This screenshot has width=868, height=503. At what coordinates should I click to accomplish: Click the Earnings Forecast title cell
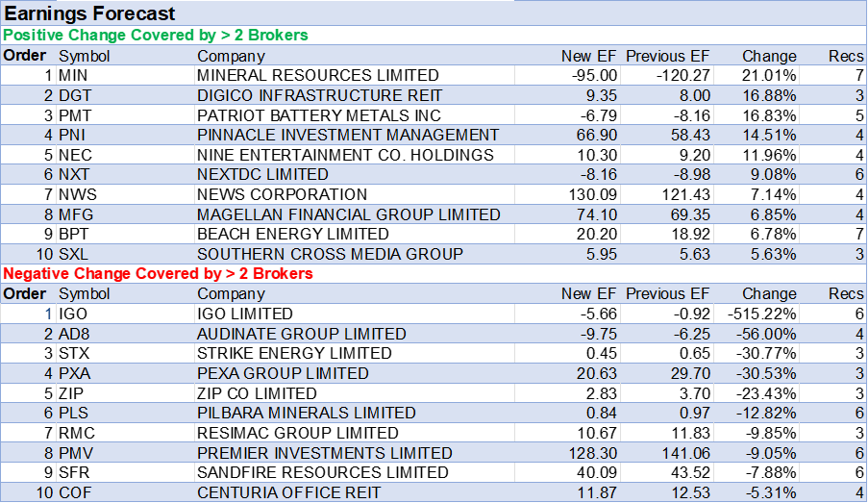point(90,13)
